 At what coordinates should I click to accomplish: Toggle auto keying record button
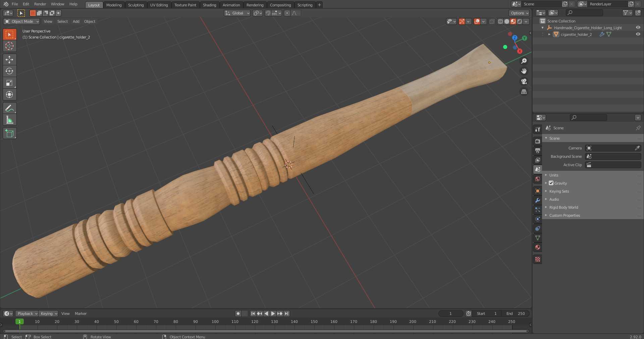(238, 314)
